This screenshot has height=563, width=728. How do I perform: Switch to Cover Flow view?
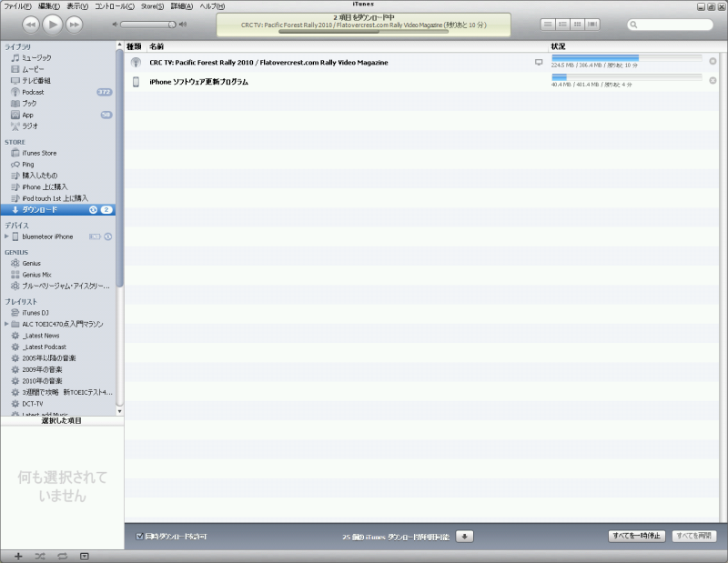point(592,25)
